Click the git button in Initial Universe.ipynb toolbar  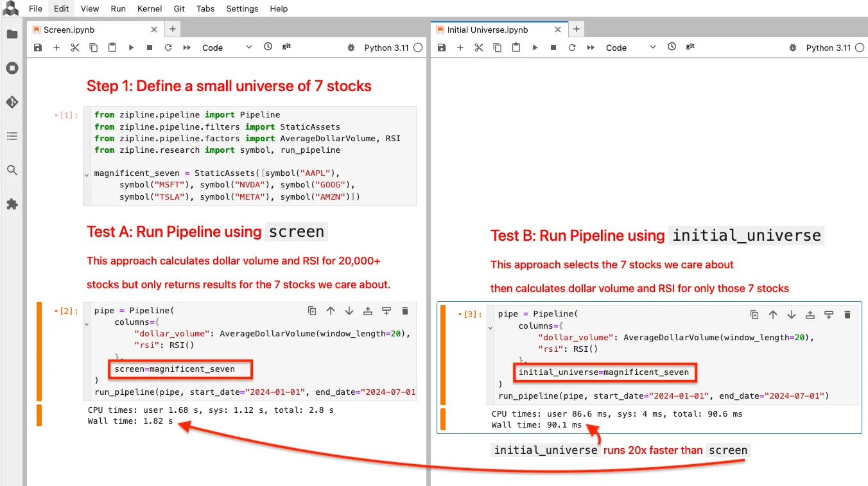(x=690, y=47)
